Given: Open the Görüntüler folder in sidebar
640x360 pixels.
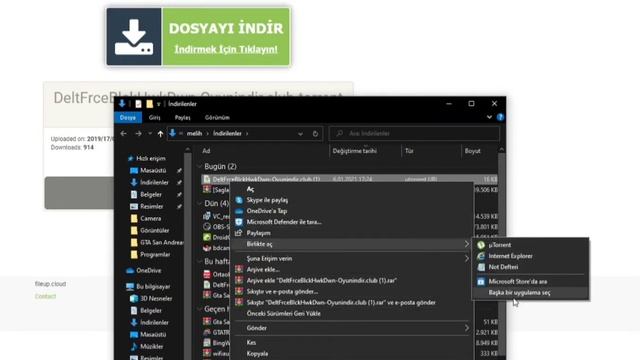Looking at the screenshot, I should click(x=154, y=230).
